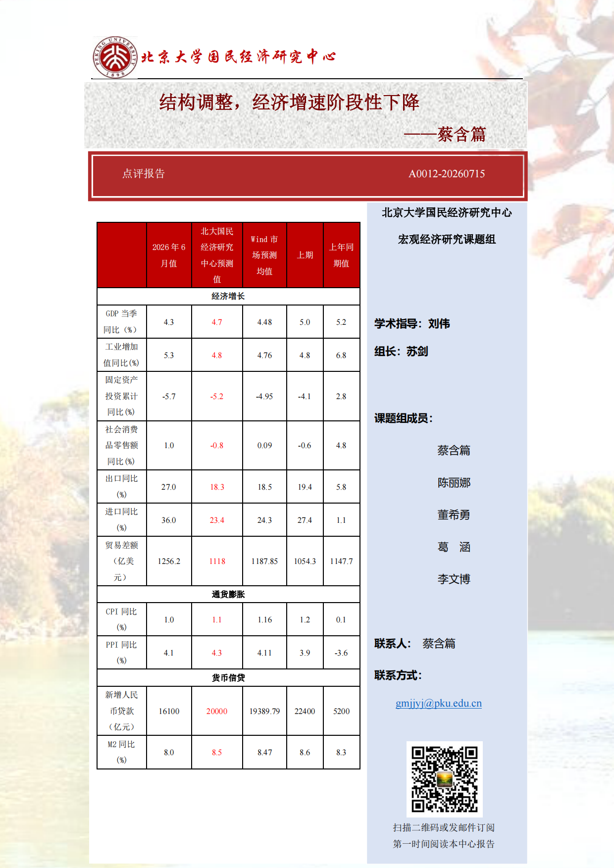This screenshot has height=868, width=614.
Task: Click the retail forecast value -0.8
Action: coord(217,445)
